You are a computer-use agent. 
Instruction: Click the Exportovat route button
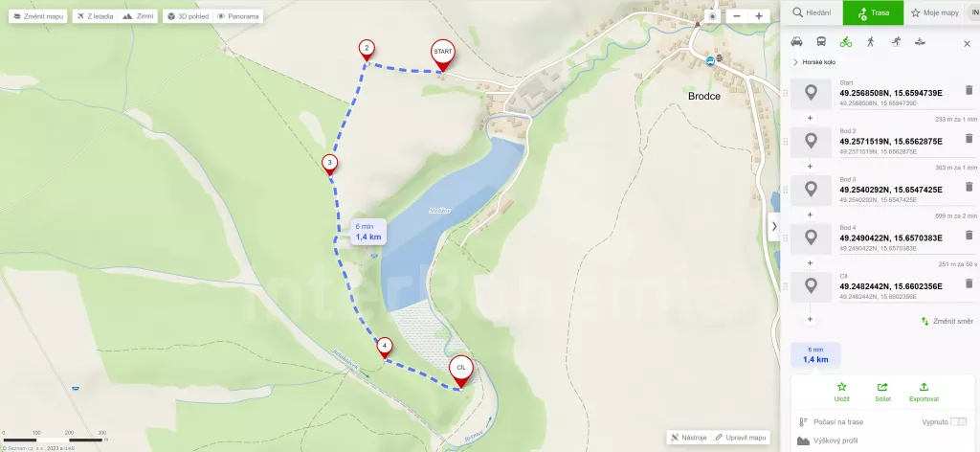[x=924, y=392]
